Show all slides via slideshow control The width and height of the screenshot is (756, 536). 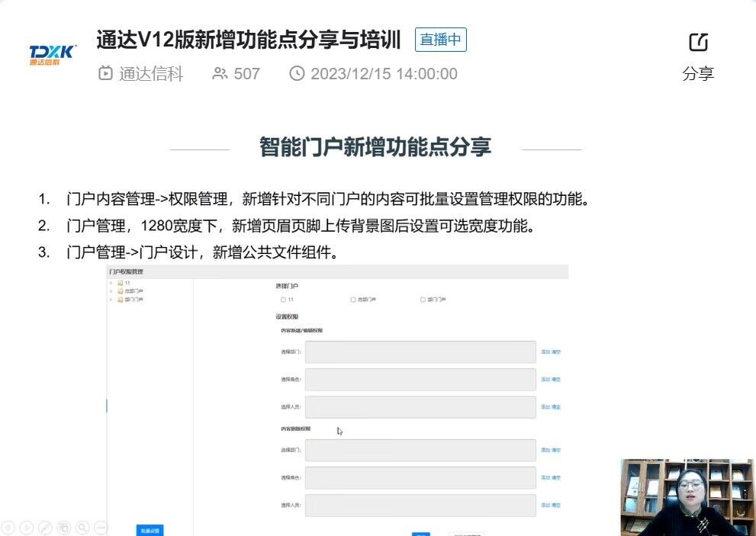click(63, 528)
